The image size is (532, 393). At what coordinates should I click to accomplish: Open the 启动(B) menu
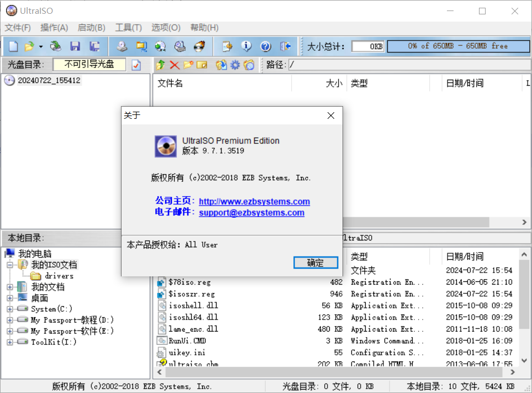tap(91, 28)
